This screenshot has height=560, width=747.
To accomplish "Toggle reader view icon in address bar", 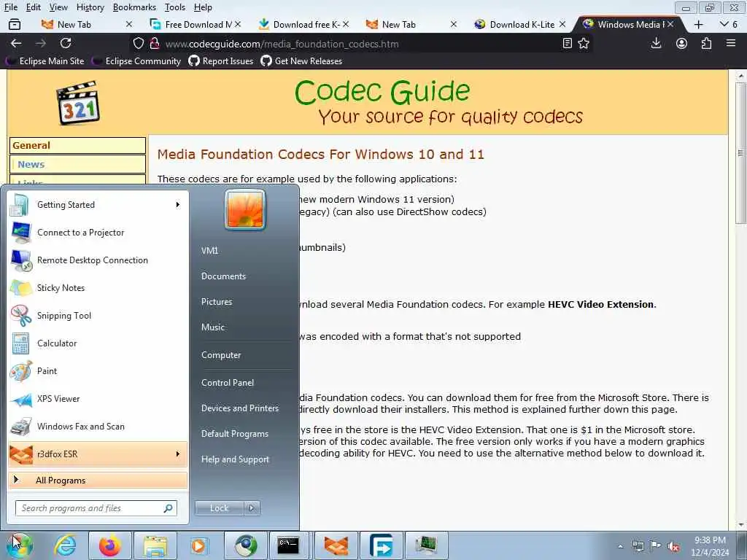I will tap(567, 43).
